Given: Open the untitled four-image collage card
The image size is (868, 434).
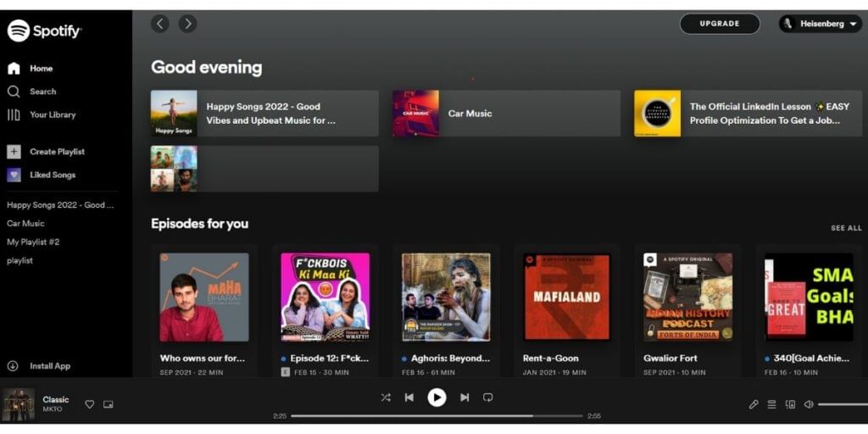Looking at the screenshot, I should pyautogui.click(x=264, y=169).
